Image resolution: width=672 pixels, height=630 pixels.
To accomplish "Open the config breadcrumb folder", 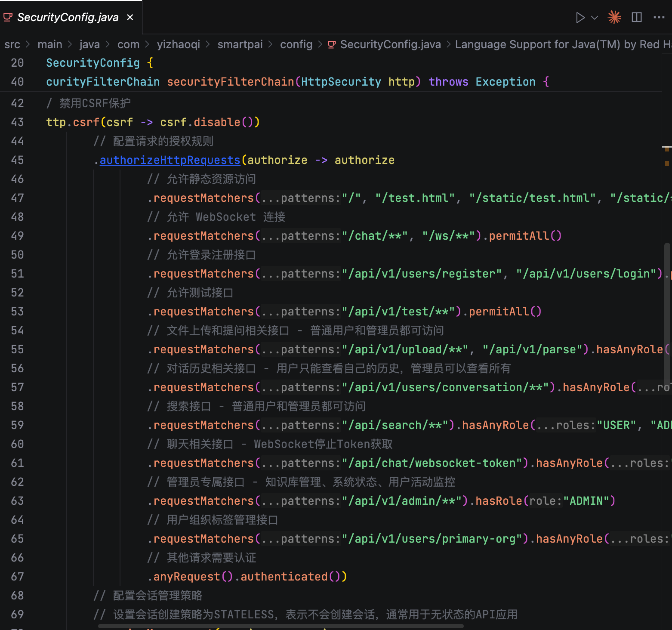I will click(x=296, y=45).
